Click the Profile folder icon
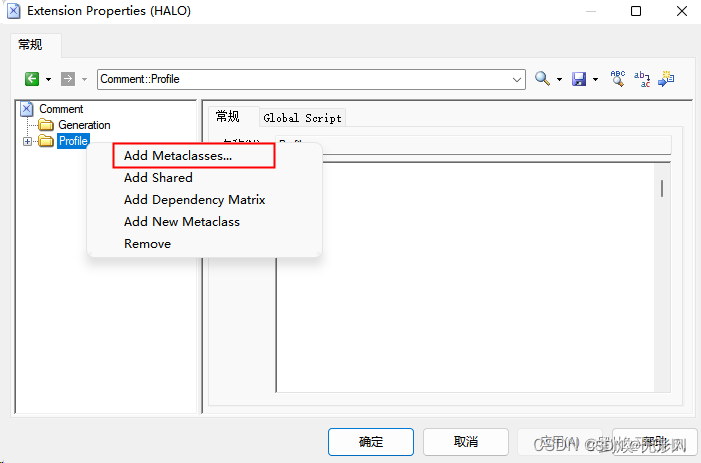The width and height of the screenshot is (701, 463). pos(46,141)
